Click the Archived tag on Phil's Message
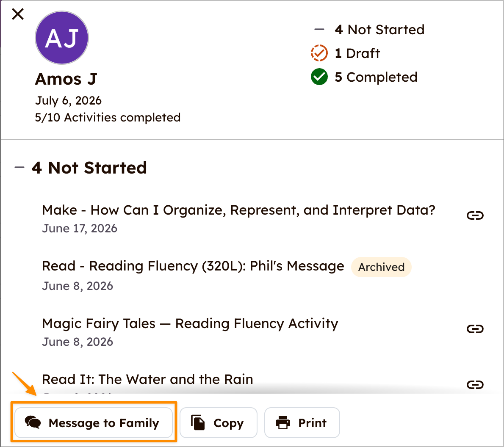 [x=381, y=267]
